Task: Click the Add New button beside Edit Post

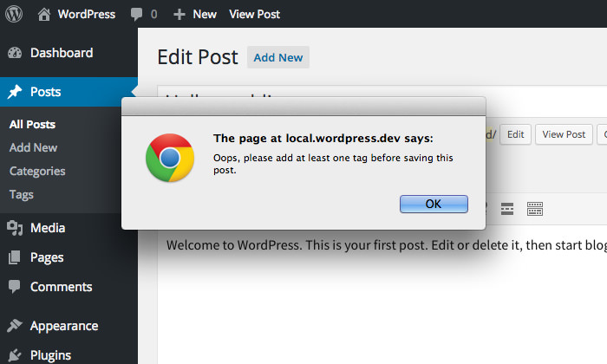Action: 278,57
